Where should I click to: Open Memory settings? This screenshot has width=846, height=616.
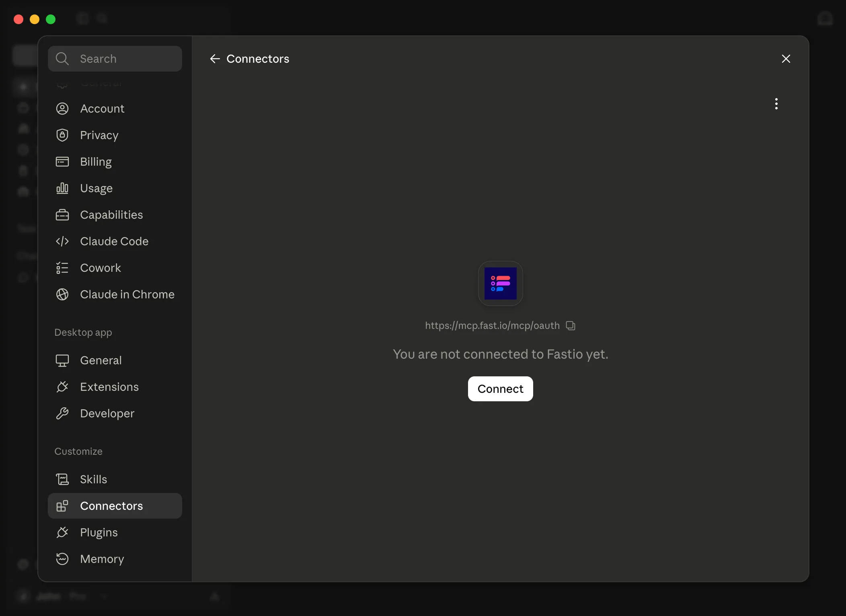point(115,559)
